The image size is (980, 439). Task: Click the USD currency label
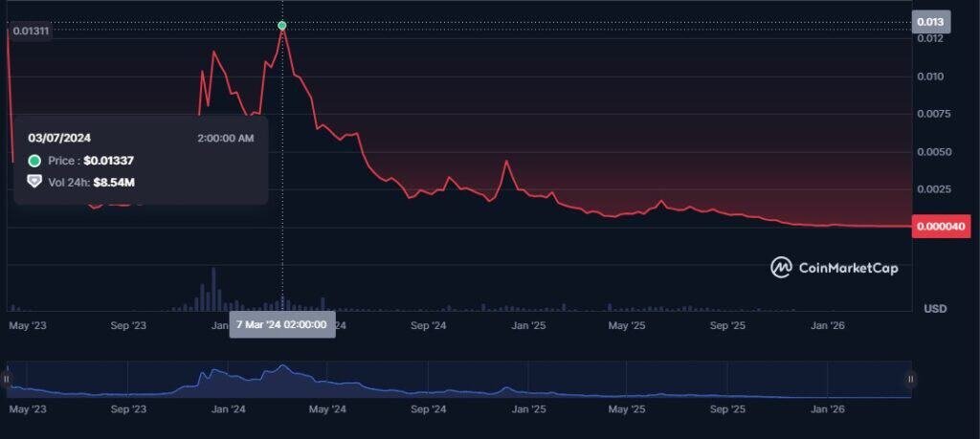[935, 309]
